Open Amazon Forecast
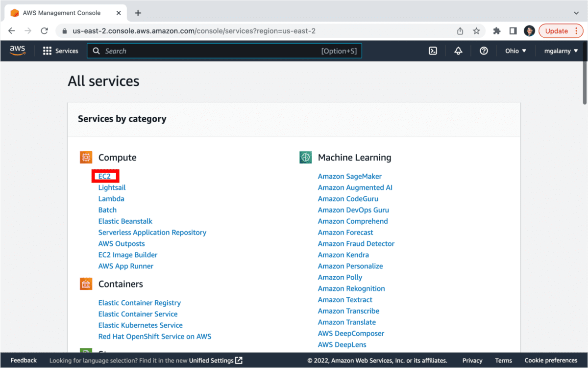Screen dimensions: 588x368 click(345, 233)
